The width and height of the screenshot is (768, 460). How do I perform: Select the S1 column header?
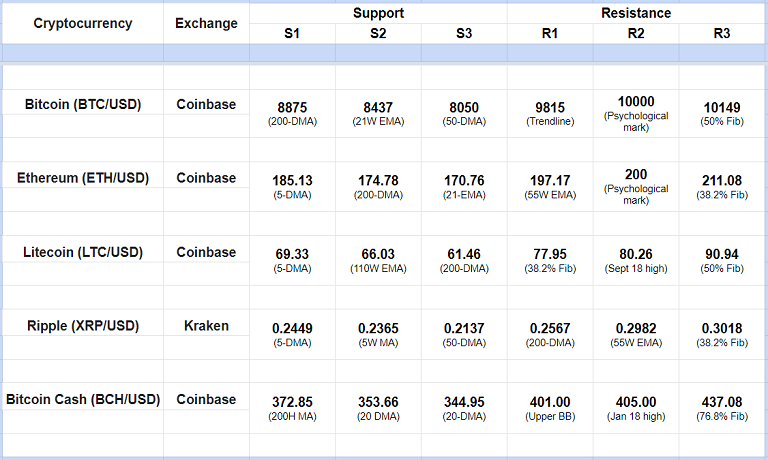pos(292,34)
